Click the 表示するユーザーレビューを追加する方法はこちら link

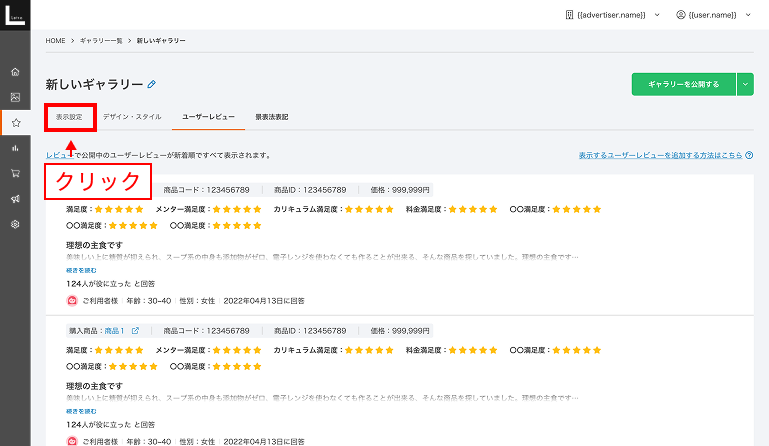[660, 156]
